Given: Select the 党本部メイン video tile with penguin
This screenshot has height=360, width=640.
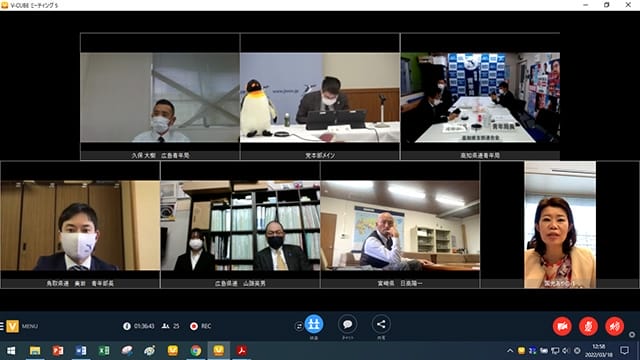Looking at the screenshot, I should click(320, 98).
